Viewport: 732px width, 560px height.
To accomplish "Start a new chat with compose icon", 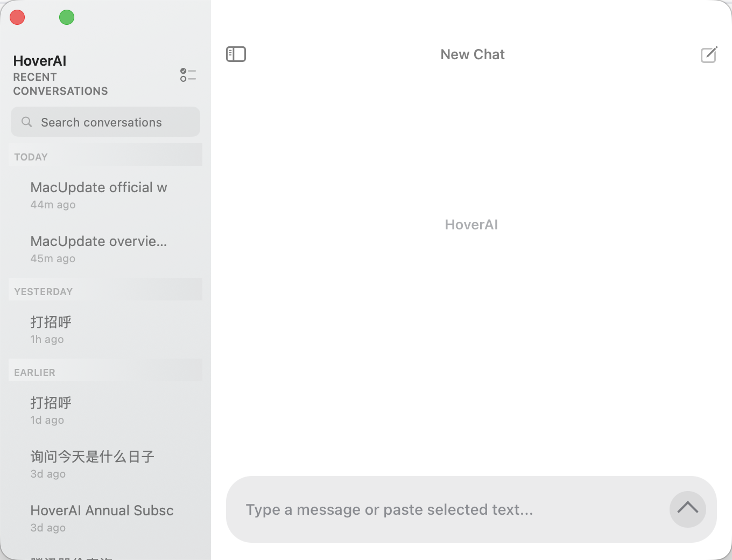I will coord(709,54).
